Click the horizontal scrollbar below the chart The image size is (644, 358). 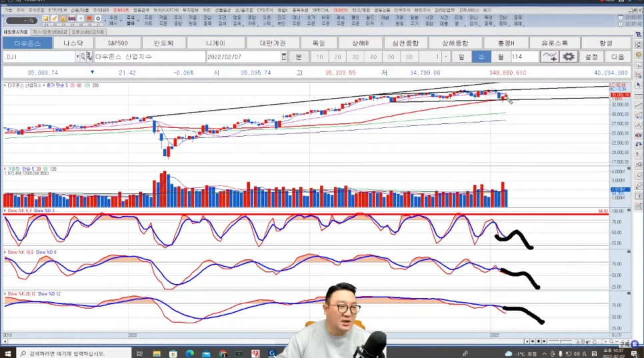click(x=263, y=341)
